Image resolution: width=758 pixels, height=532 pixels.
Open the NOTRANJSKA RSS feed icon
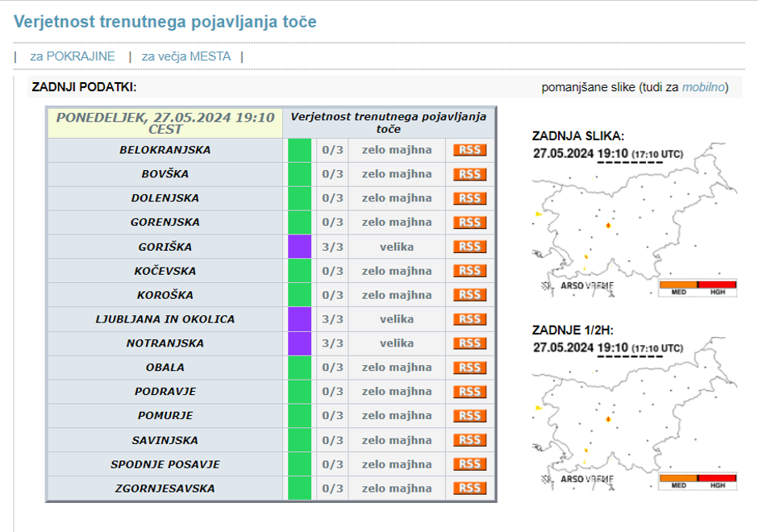click(x=469, y=343)
